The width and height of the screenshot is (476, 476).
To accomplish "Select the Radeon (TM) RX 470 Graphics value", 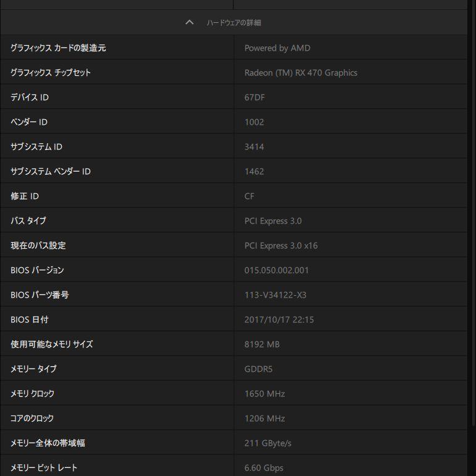I will tap(301, 73).
